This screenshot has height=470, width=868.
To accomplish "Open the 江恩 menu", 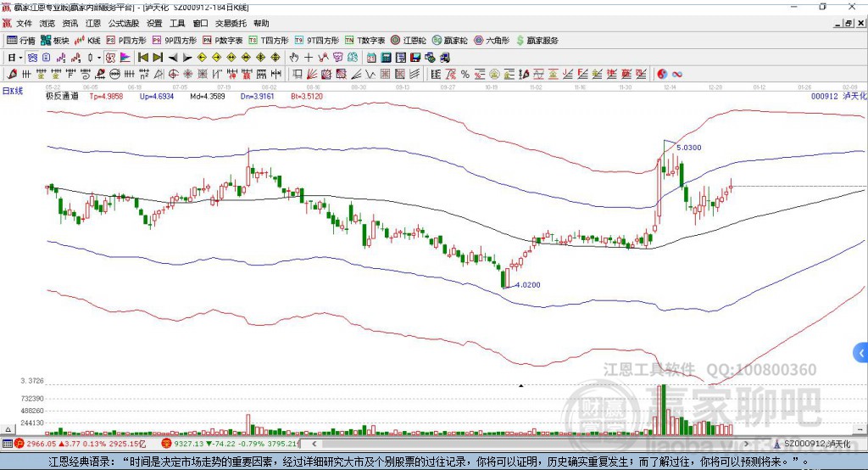I will (93, 23).
